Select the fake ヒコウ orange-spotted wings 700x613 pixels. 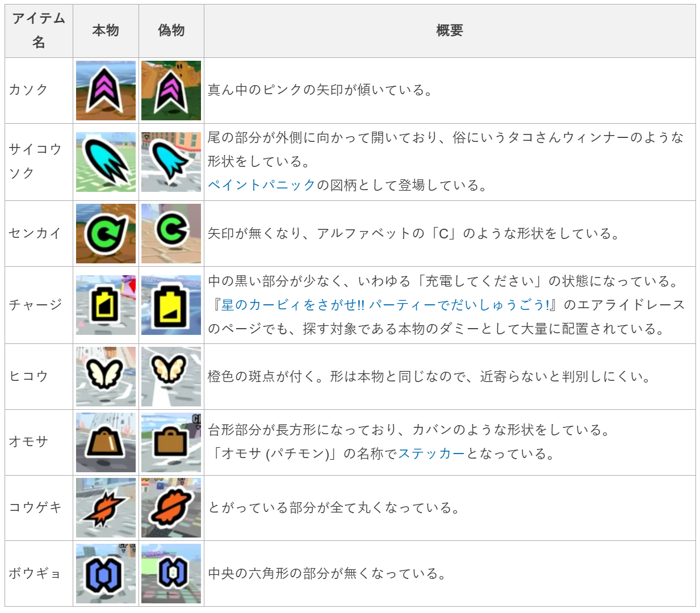click(171, 376)
